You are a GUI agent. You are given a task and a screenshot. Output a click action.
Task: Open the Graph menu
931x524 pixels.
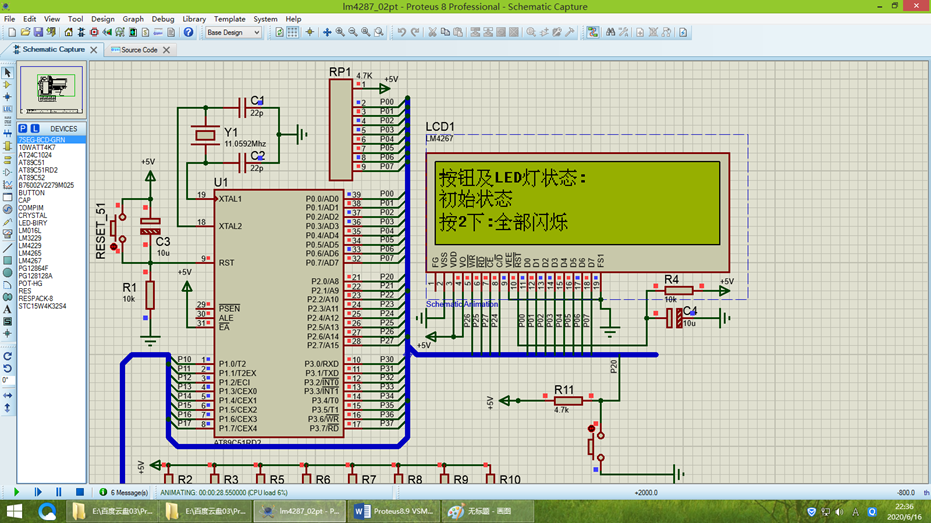(133, 19)
